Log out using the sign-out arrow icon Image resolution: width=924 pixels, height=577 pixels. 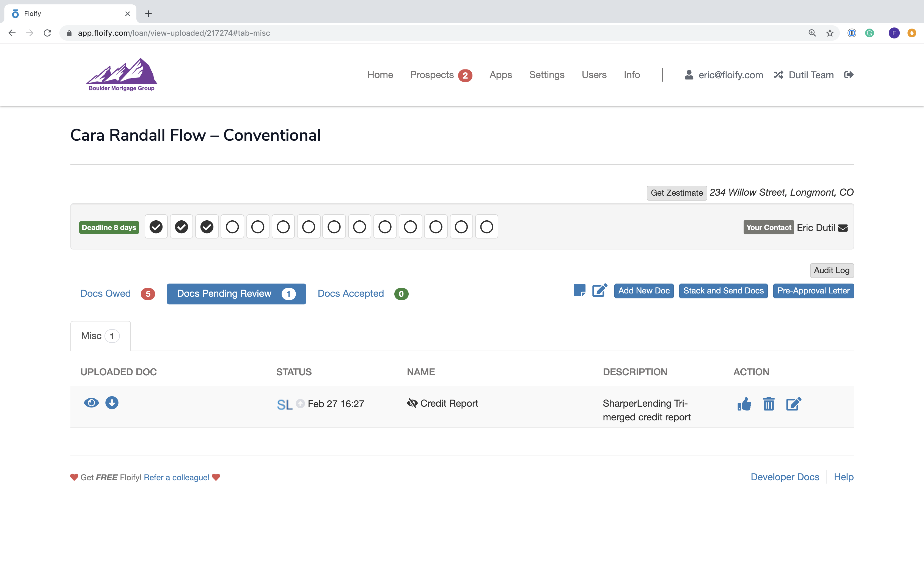(849, 75)
